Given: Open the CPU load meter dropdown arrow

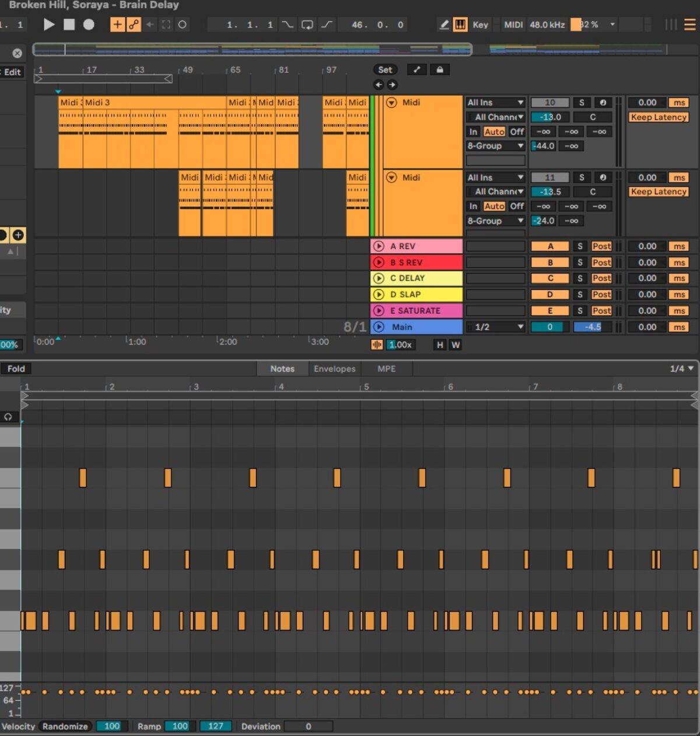Looking at the screenshot, I should point(612,24).
